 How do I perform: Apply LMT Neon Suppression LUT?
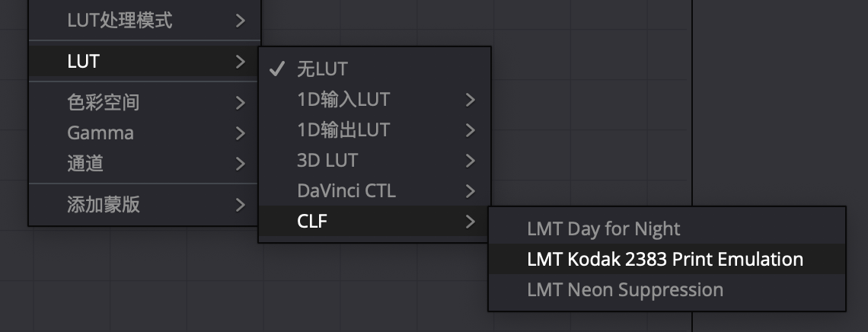(x=625, y=289)
